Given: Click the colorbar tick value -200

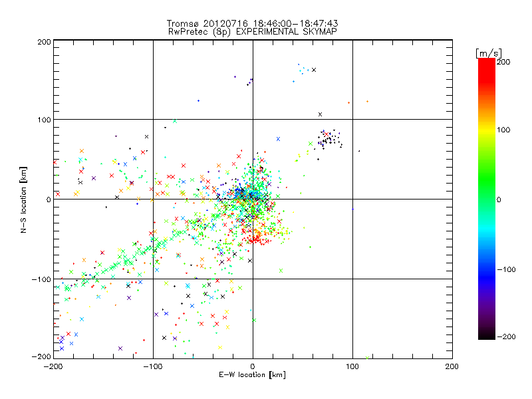Looking at the screenshot, I should pyautogui.click(x=506, y=336).
